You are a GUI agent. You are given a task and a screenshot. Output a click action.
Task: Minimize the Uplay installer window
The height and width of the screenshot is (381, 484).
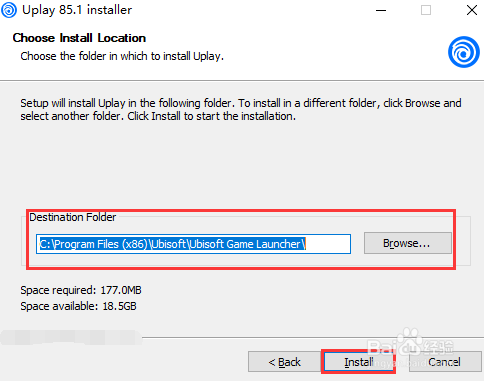tap(381, 10)
